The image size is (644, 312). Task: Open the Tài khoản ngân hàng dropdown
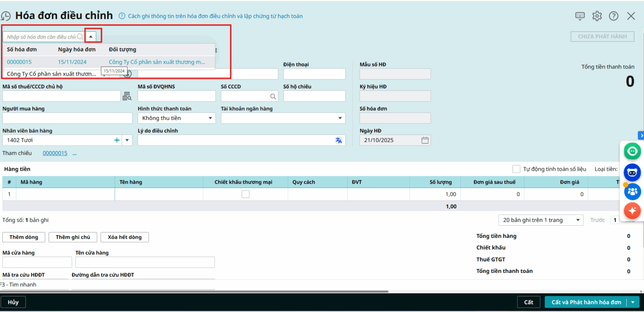[x=340, y=118]
